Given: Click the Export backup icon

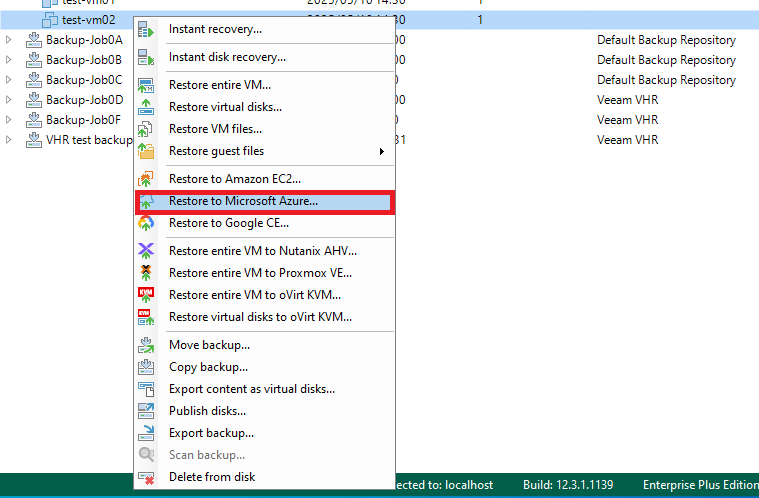Looking at the screenshot, I should [x=146, y=433].
